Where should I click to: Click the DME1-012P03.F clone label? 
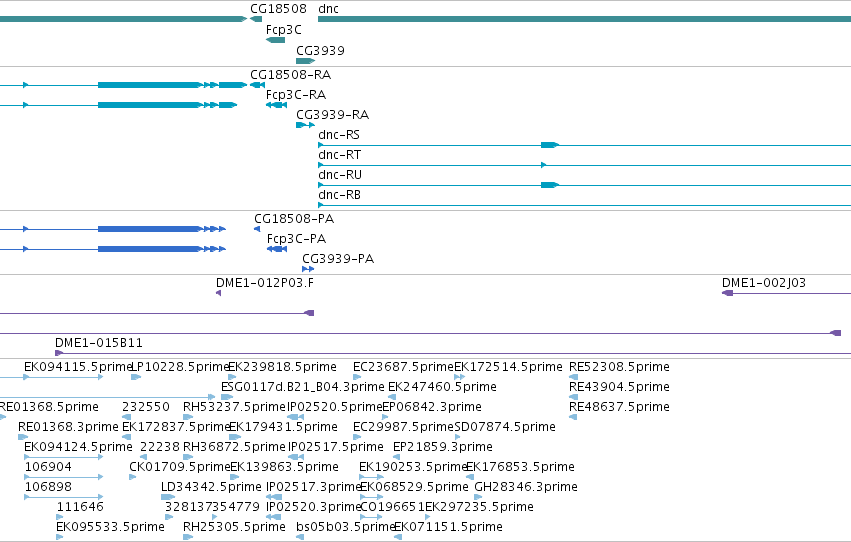pyautogui.click(x=265, y=283)
